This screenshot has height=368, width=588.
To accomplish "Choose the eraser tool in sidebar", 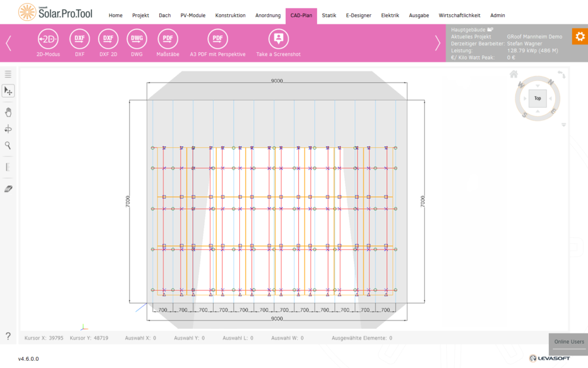I will point(8,188).
